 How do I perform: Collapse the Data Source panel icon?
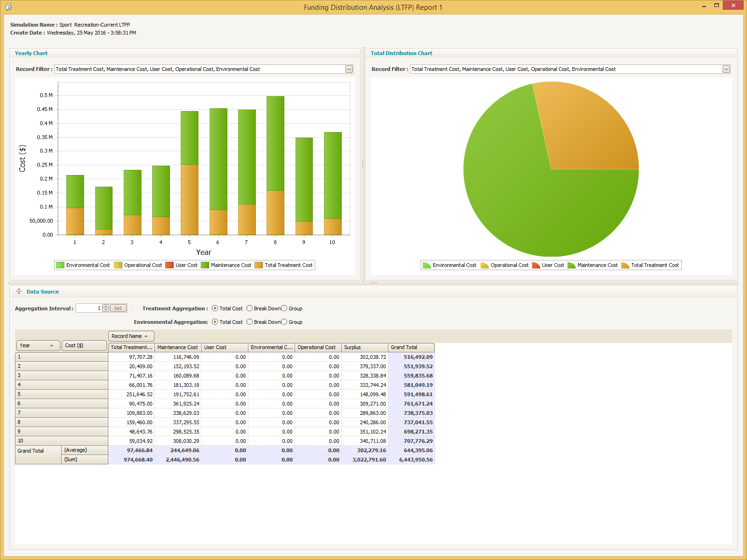[19, 292]
